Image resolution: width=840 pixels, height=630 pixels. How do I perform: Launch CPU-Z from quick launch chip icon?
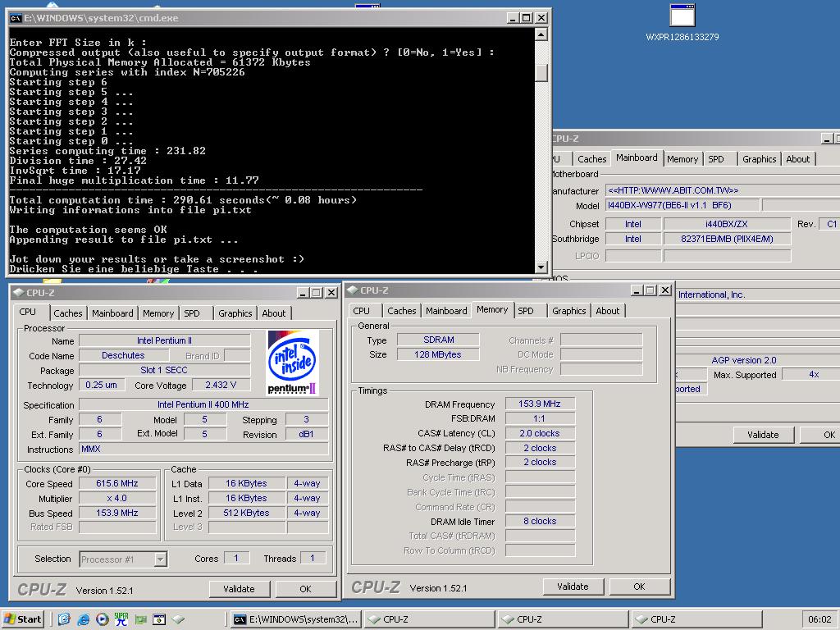pos(178,619)
